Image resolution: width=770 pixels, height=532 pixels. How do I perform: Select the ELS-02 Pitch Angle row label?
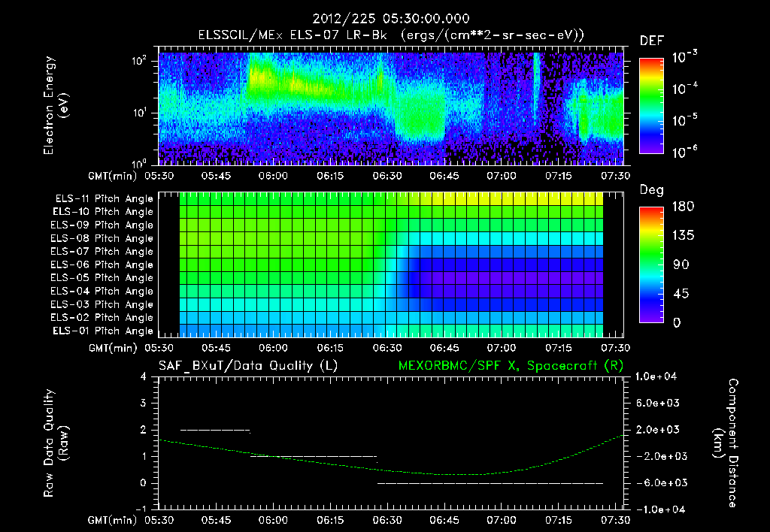click(102, 318)
